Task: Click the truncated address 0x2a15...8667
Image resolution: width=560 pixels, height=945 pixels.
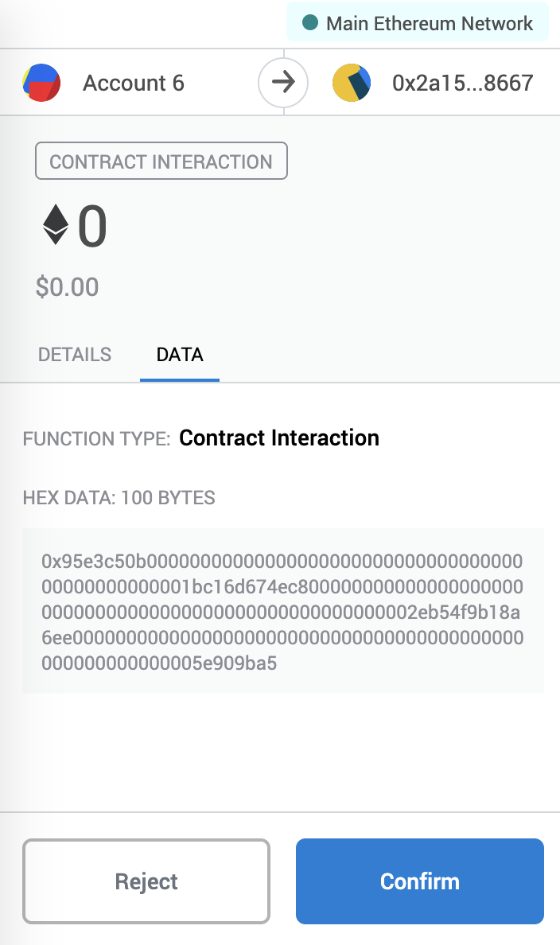Action: [x=462, y=82]
